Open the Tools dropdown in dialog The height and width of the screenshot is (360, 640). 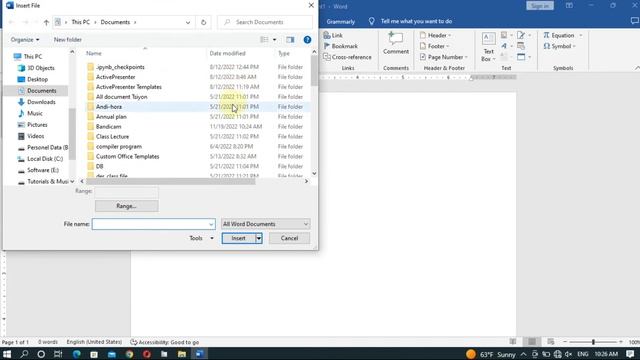[201, 238]
